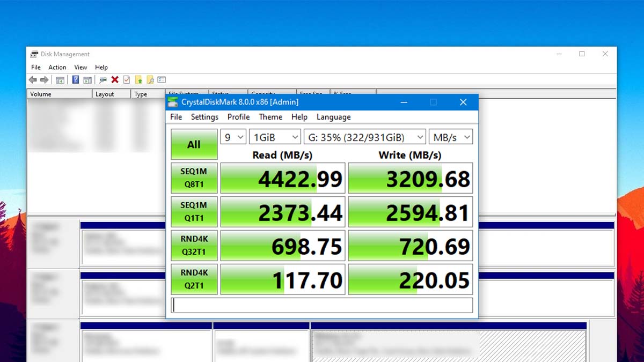This screenshot has height=362, width=644.
Task: Click the read result 698.75
Action: [283, 246]
